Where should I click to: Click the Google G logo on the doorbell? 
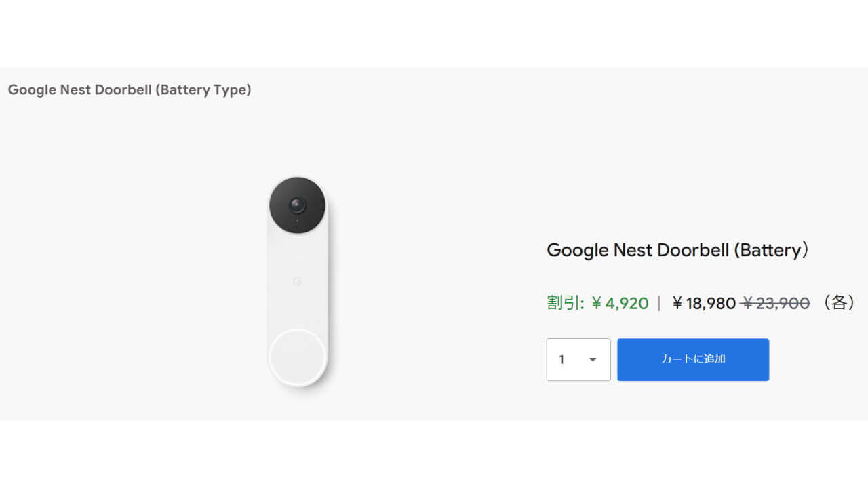(296, 283)
